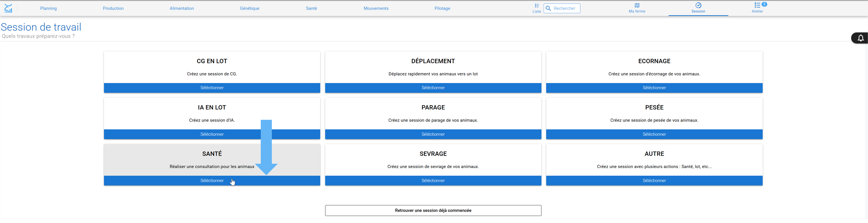The width and height of the screenshot is (868, 223).
Task: Click the Session check icon
Action: point(698,6)
